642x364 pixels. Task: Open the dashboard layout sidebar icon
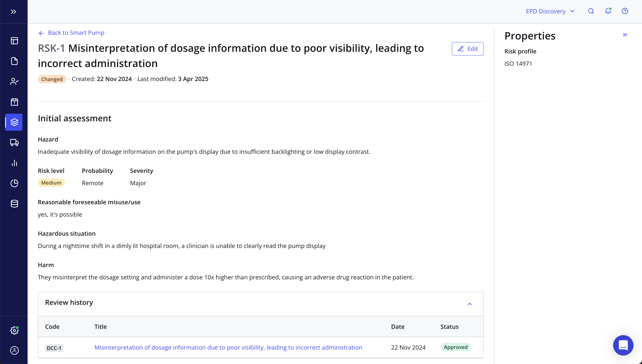(14, 41)
